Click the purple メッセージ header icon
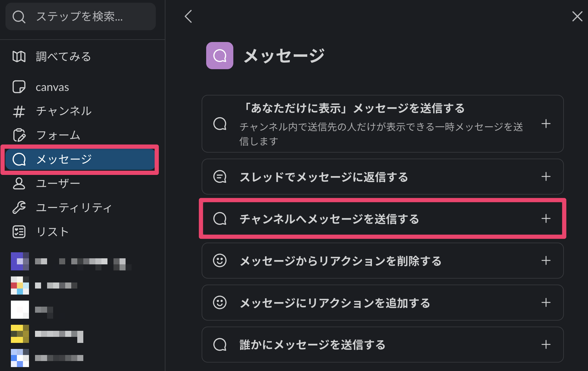 tap(219, 56)
